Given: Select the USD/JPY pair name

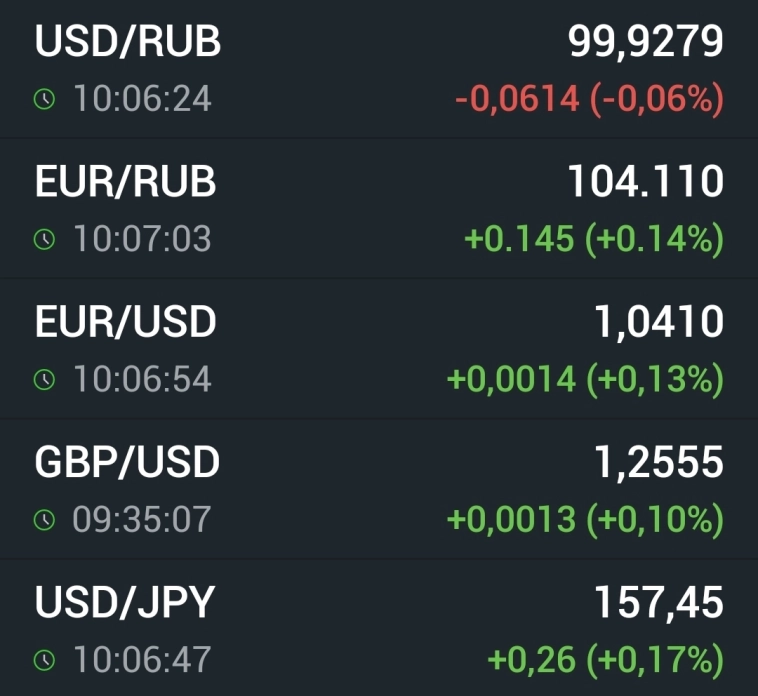Looking at the screenshot, I should tap(125, 602).
